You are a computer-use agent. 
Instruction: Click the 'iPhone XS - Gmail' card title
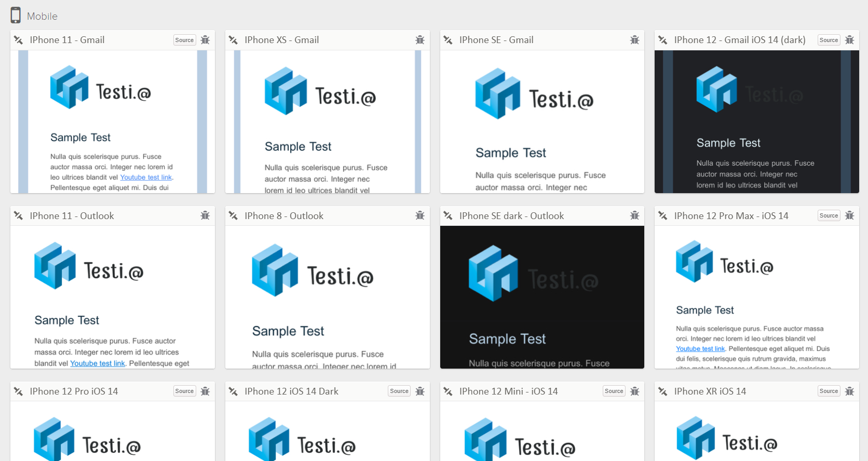click(282, 40)
